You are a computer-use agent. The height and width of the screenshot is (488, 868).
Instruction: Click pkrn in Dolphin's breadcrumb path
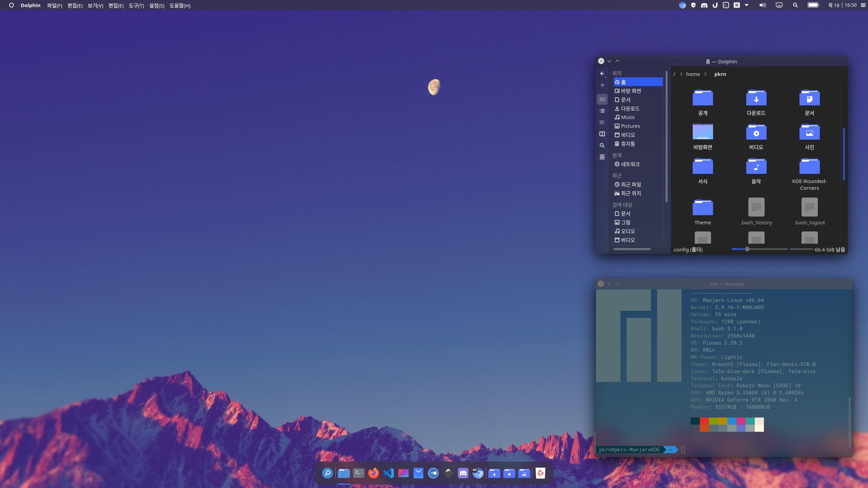click(720, 74)
